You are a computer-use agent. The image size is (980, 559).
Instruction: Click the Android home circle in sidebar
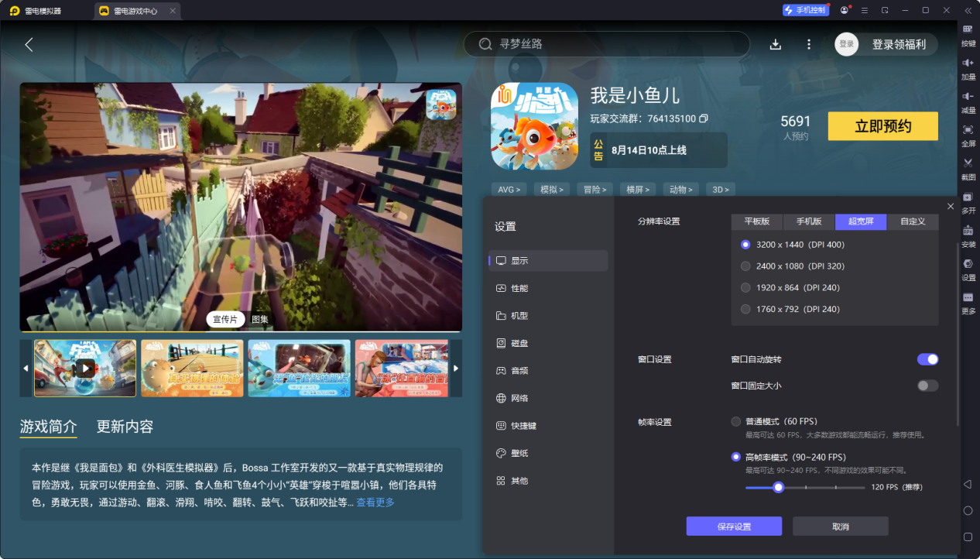coord(968,510)
